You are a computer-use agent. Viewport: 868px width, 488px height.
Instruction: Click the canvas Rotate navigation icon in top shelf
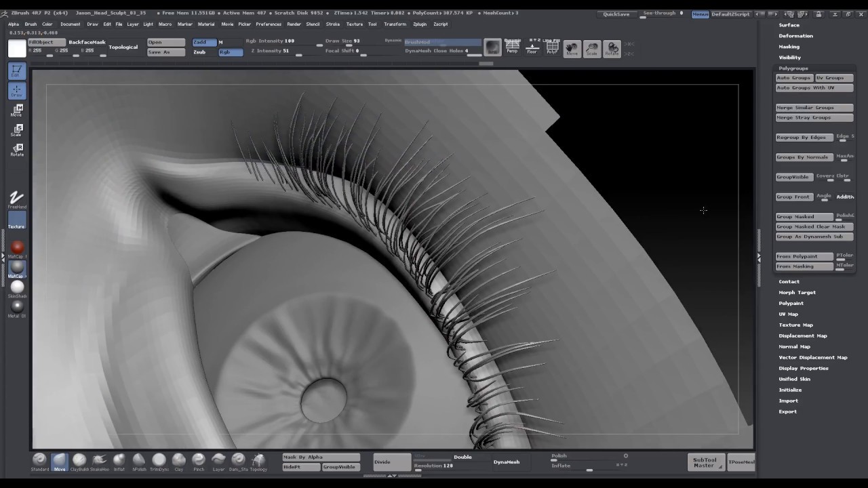(612, 49)
